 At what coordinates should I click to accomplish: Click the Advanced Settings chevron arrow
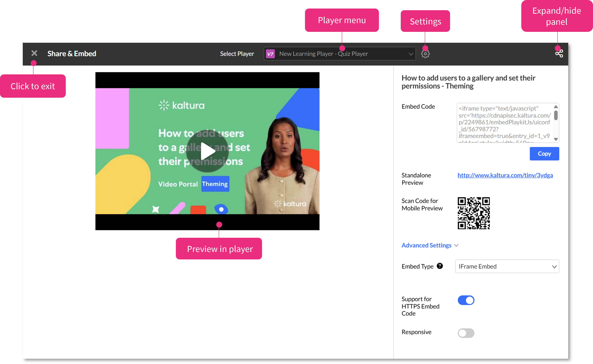pyautogui.click(x=456, y=246)
